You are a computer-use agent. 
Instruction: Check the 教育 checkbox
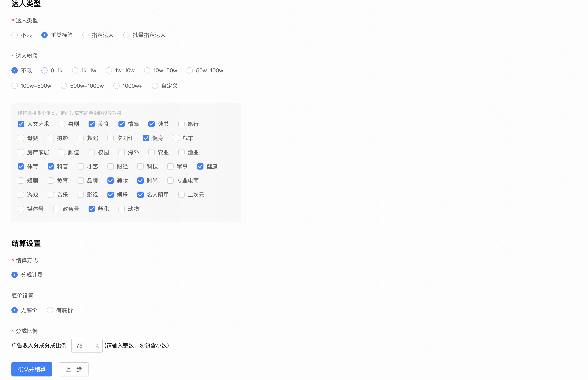point(51,181)
